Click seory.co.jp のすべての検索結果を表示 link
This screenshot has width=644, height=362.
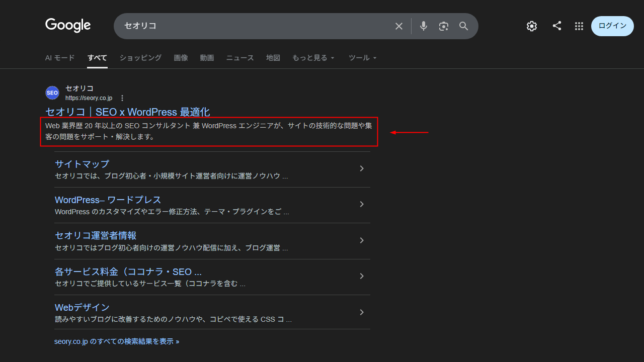click(117, 341)
